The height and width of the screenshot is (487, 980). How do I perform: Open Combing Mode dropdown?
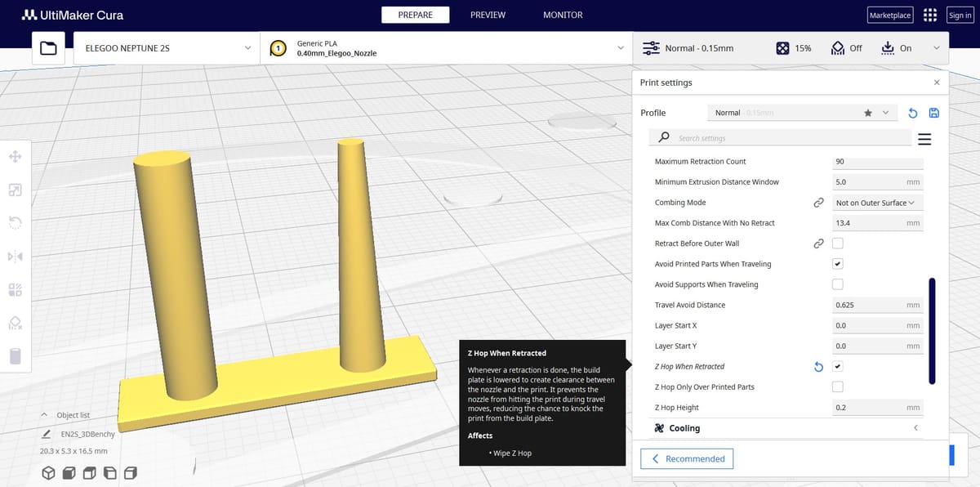[877, 203]
